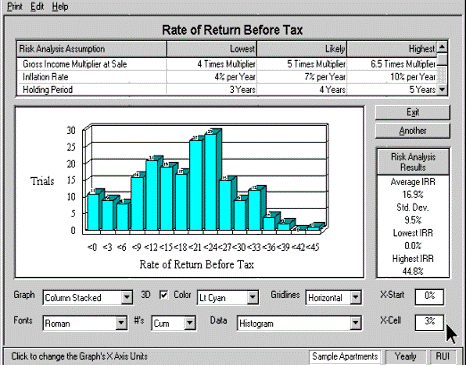Click the 5 Times Multiplier cell
The width and height of the screenshot is (466, 365).
coord(301,64)
